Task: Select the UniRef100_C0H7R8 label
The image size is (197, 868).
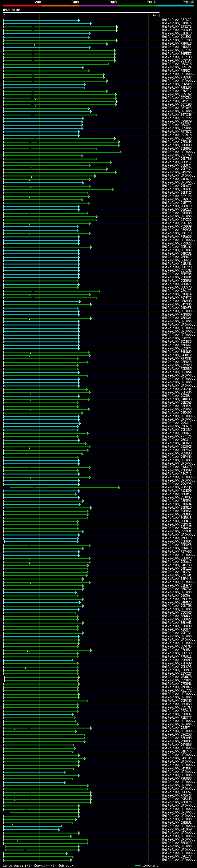Action: 177,267
